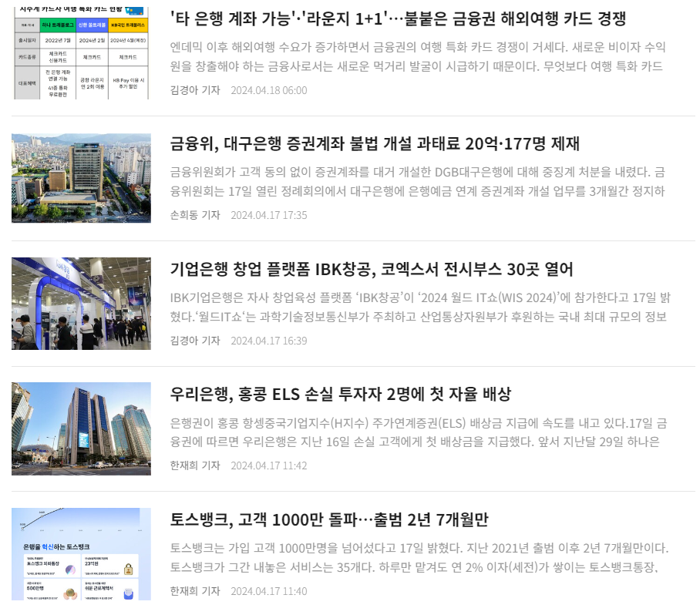
Task: Click the summary beginning '엔데믹 이후 해외여행'
Action: point(418,57)
